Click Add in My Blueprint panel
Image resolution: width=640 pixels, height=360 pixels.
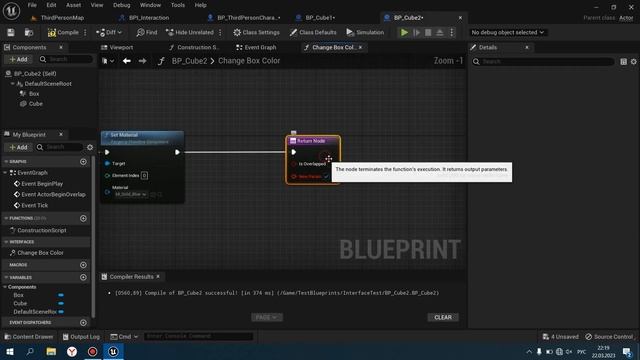click(x=18, y=147)
